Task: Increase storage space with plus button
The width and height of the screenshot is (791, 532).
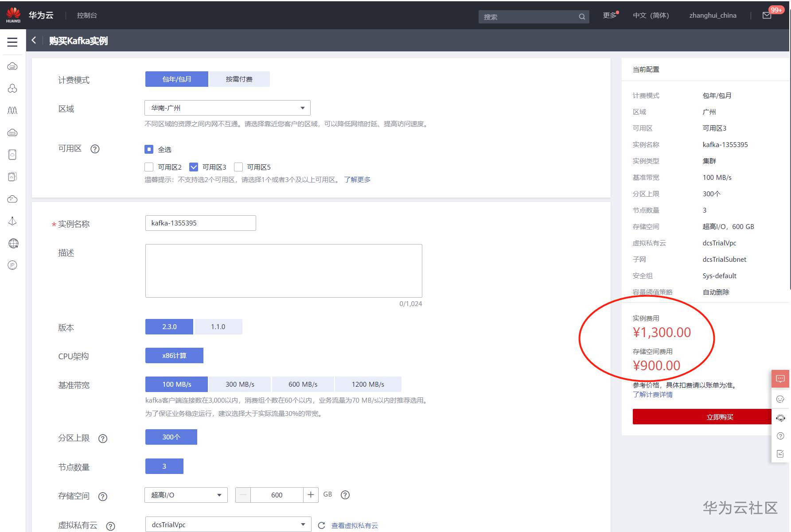Action: tap(311, 495)
